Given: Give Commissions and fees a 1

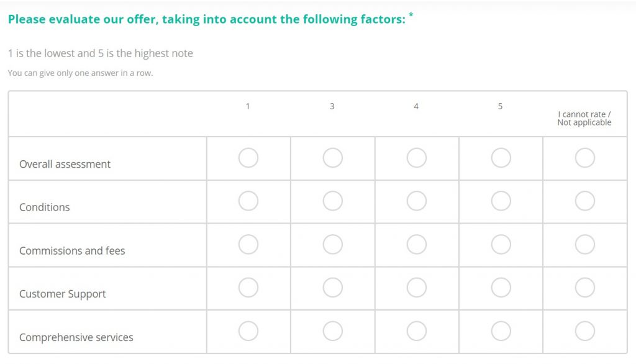Looking at the screenshot, I should coord(248,244).
